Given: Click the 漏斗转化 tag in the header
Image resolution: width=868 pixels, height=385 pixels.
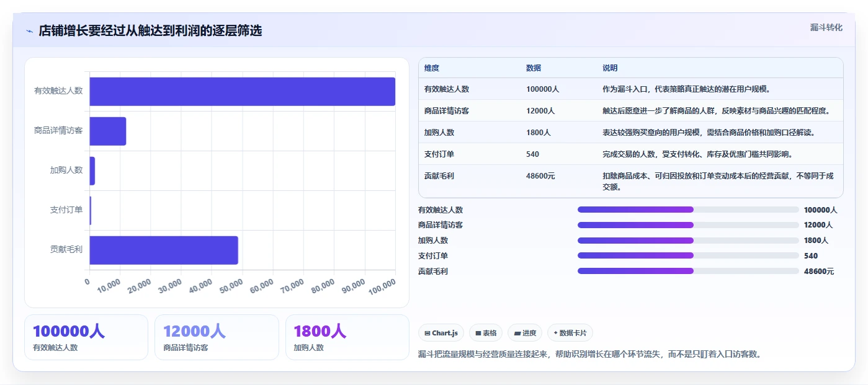Looking at the screenshot, I should click(826, 27).
